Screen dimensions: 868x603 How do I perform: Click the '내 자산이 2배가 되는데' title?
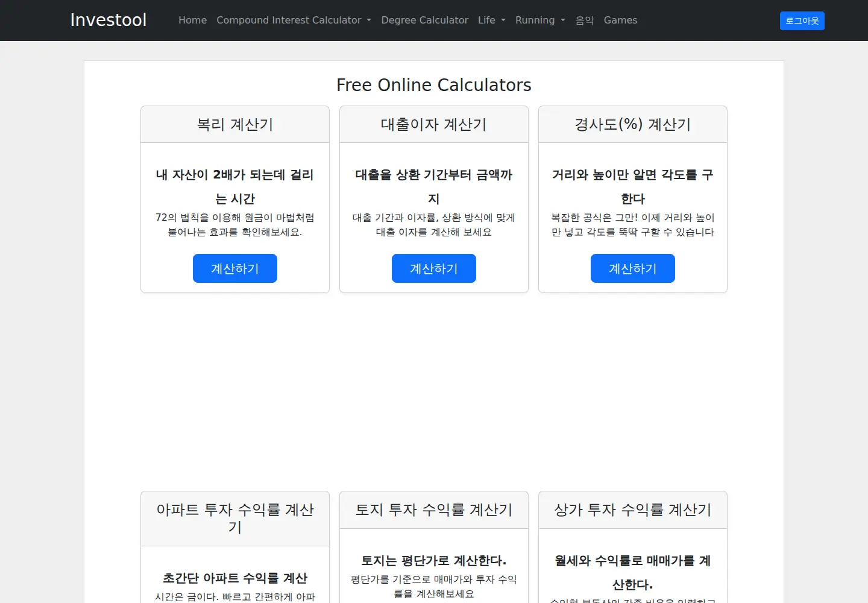coord(235,186)
